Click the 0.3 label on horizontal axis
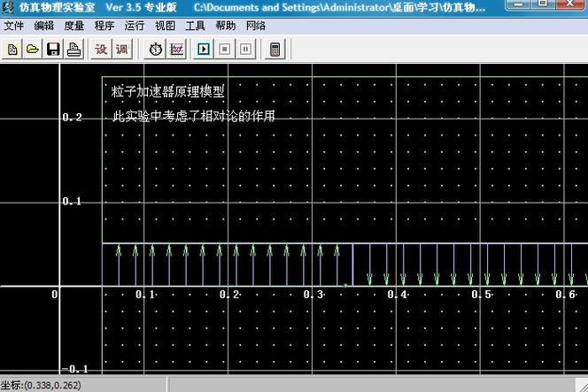This screenshot has height=392, width=588. [x=313, y=295]
